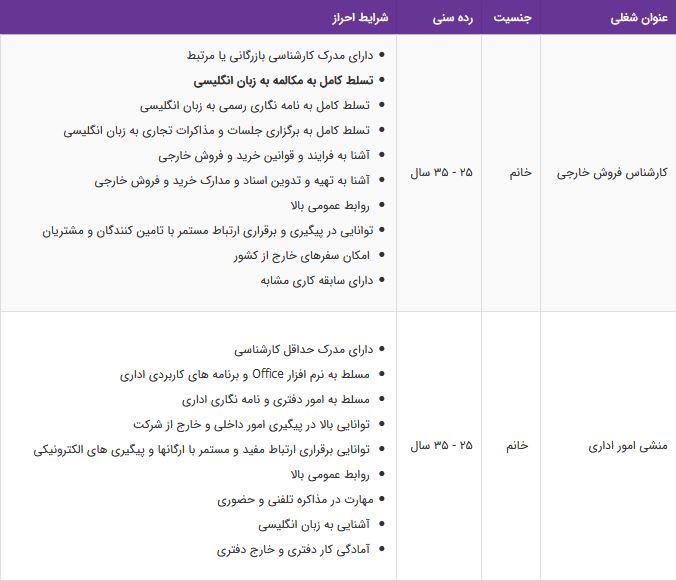676x581 pixels.
Task: Click 'مسلط به امور دفتری و نامه نگاری اداری'
Action: click(275, 400)
